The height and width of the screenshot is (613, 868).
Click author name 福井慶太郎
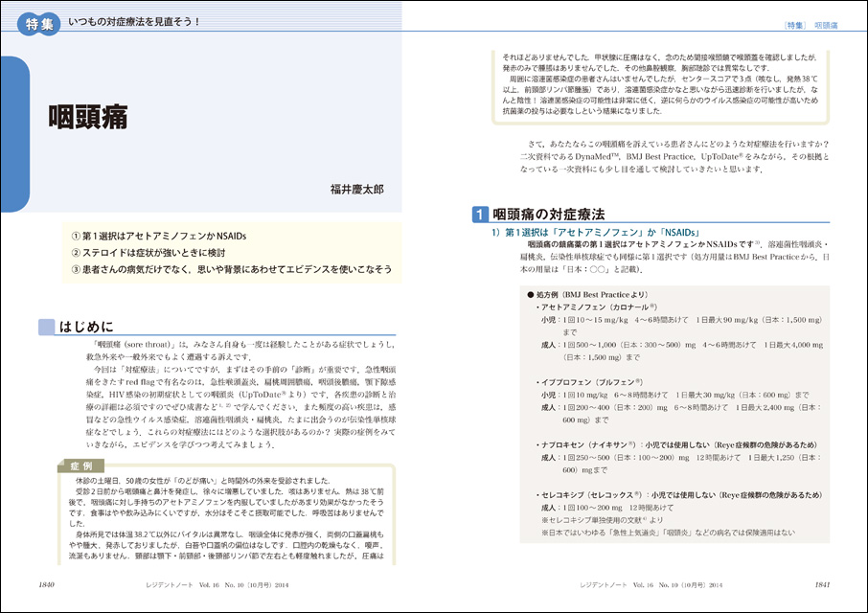[x=350, y=189]
